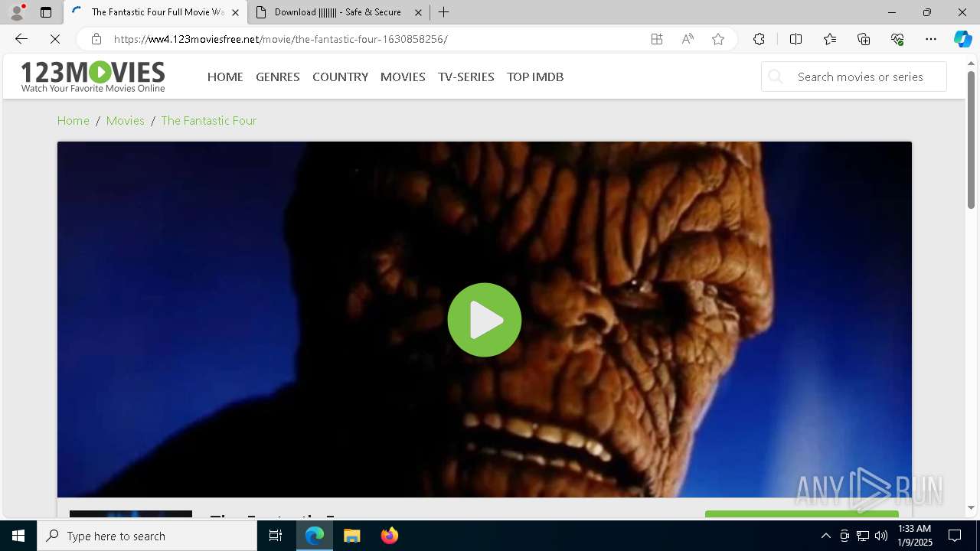Add this page to favorites star
Viewport: 980px width, 551px height.
pyautogui.click(x=718, y=39)
